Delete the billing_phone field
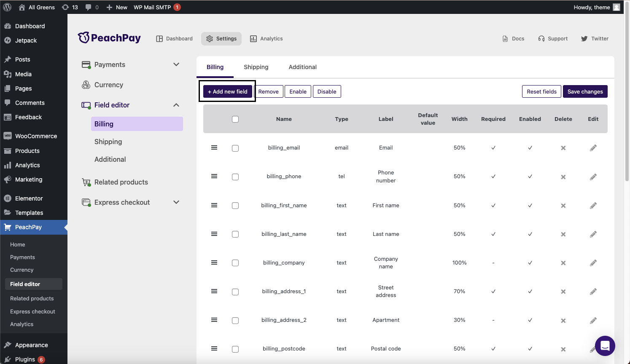Viewport: 630px width, 364px height. pyautogui.click(x=563, y=177)
